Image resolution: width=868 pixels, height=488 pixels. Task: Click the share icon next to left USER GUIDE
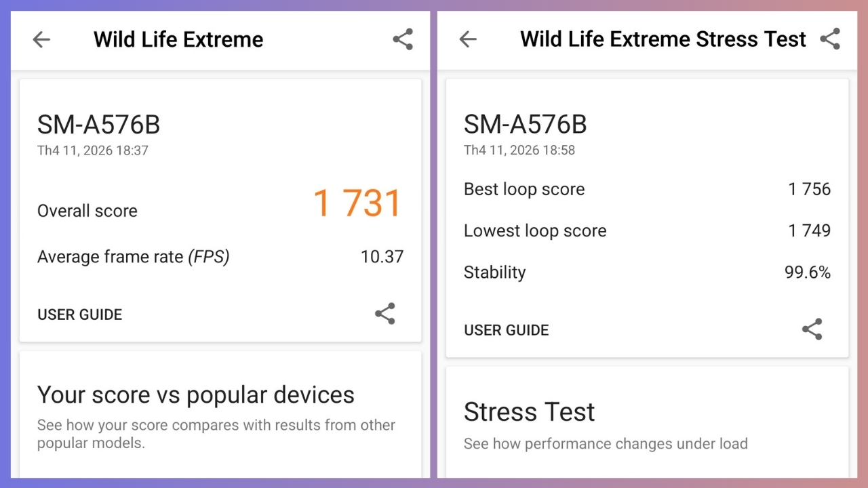(x=384, y=314)
